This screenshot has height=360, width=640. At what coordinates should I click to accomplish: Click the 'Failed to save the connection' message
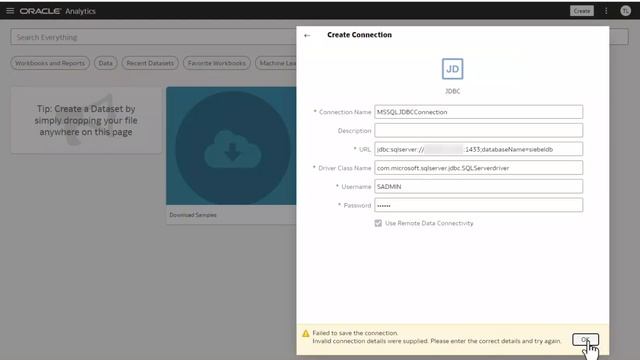(x=355, y=333)
